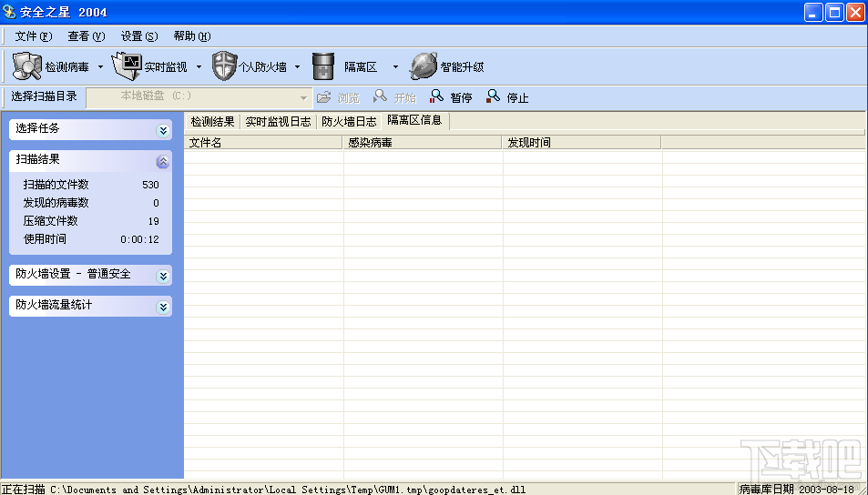Open dropdown arrow next to 检测病毒
Screen dimensions: 868x495
click(x=100, y=67)
